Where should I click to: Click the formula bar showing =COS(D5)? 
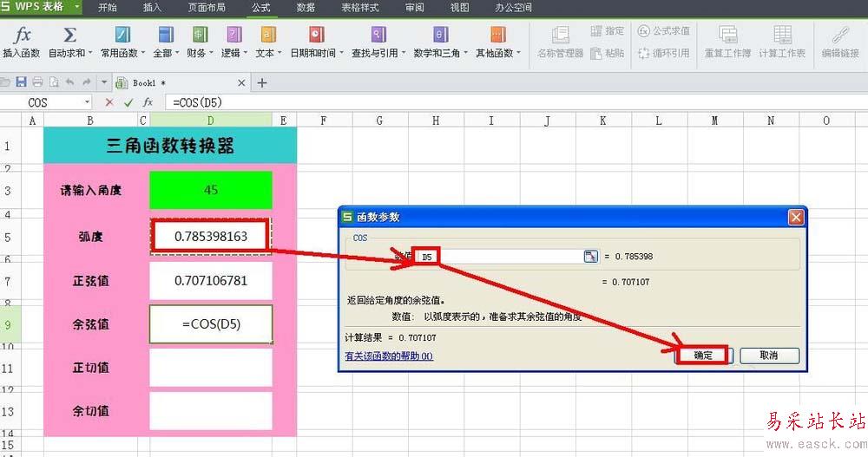pyautogui.click(x=515, y=102)
